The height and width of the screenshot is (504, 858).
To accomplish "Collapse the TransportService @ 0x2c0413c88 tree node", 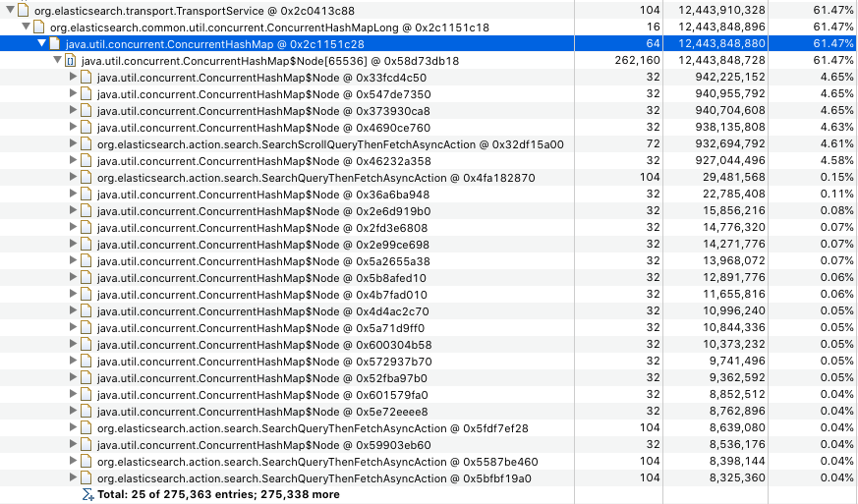I will tap(10, 10).
